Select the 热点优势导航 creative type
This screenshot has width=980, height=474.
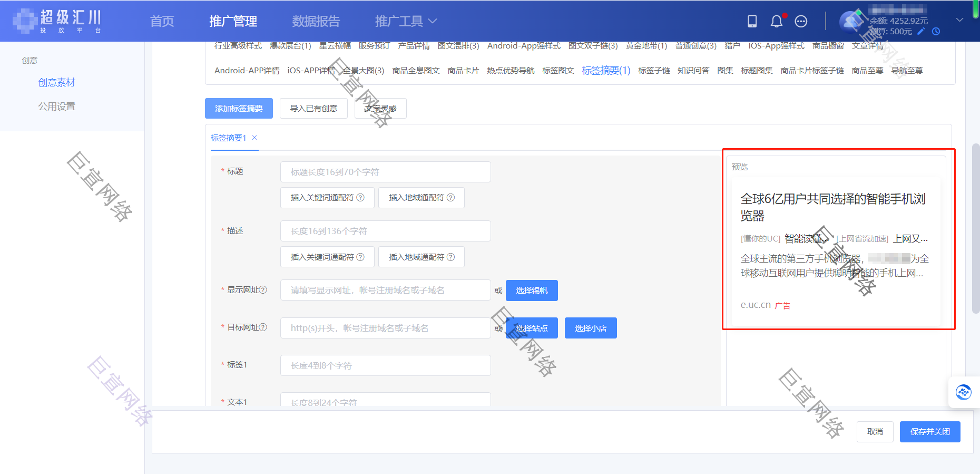tap(511, 70)
